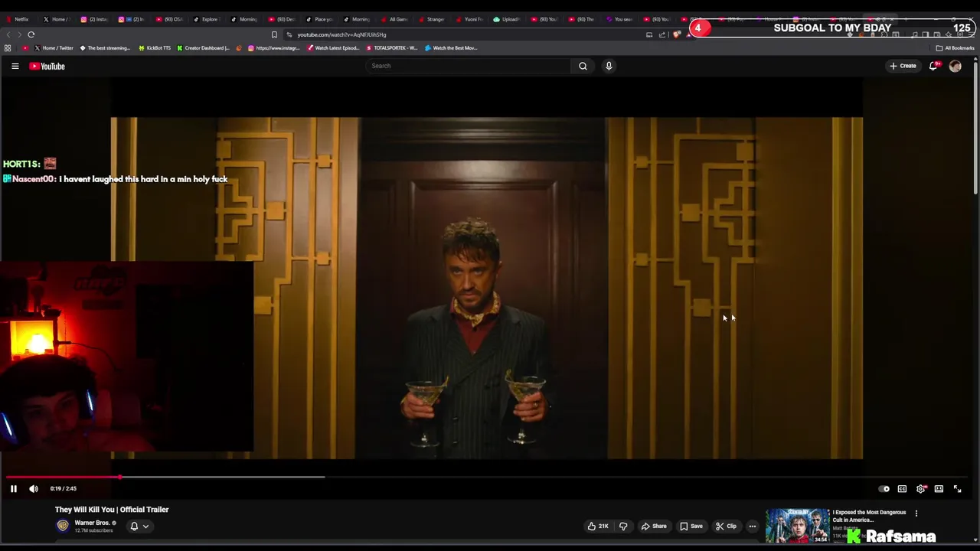Focus the YouTube Search field
This screenshot has width=980, height=551.
tap(468, 66)
